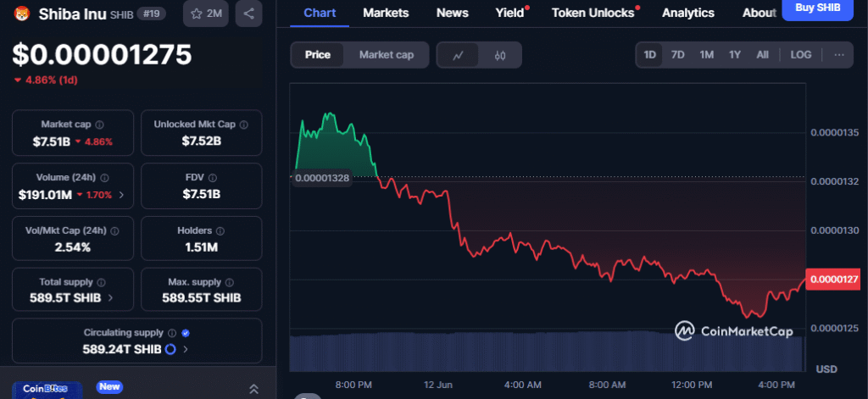
Task: Select 7D time range
Action: tap(677, 55)
